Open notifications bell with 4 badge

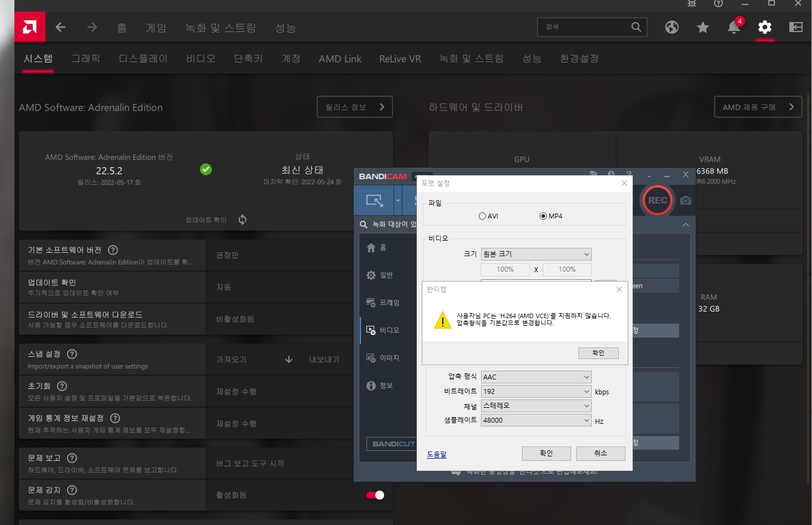(x=734, y=27)
